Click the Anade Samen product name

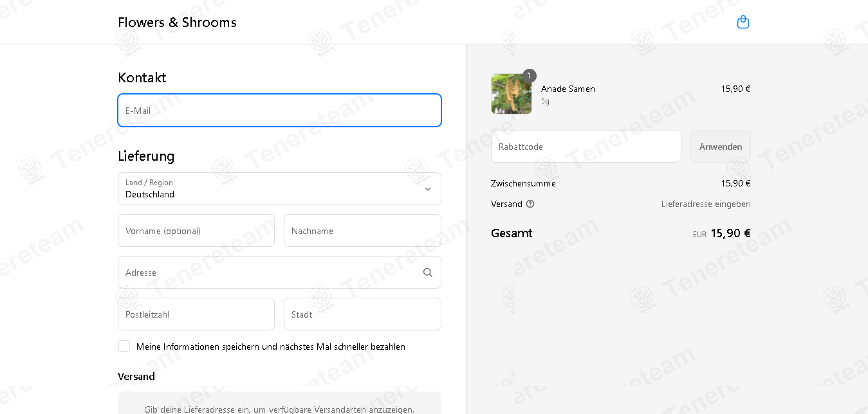pyautogui.click(x=568, y=89)
